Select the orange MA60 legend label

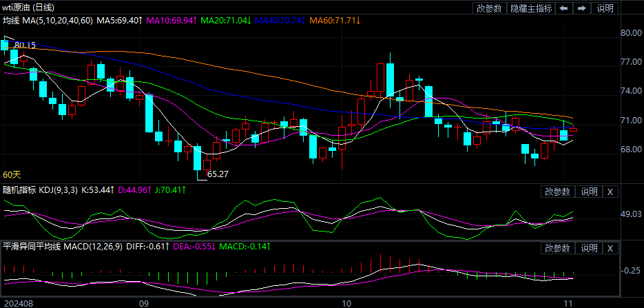click(335, 21)
